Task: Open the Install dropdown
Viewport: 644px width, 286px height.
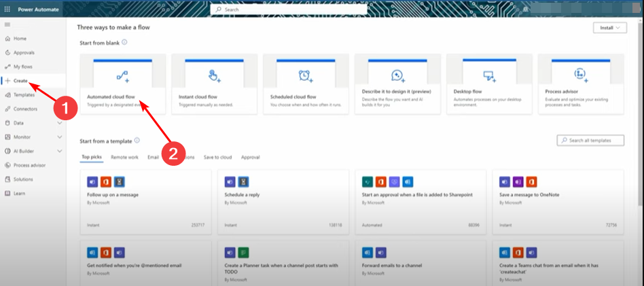Action: coord(610,28)
